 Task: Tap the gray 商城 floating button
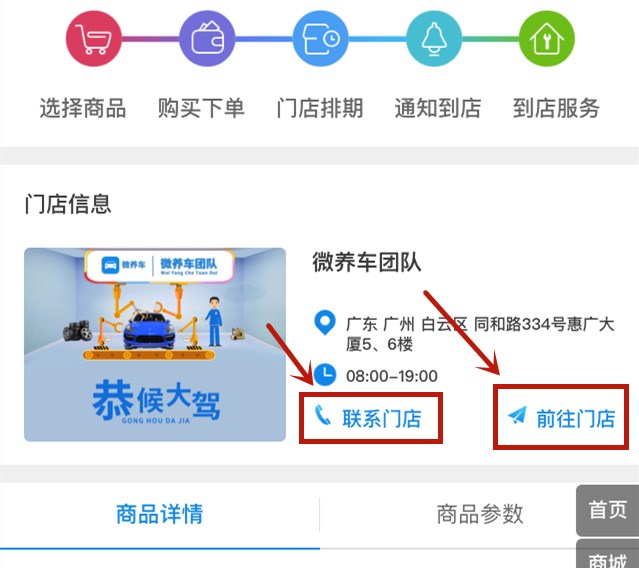click(x=608, y=554)
